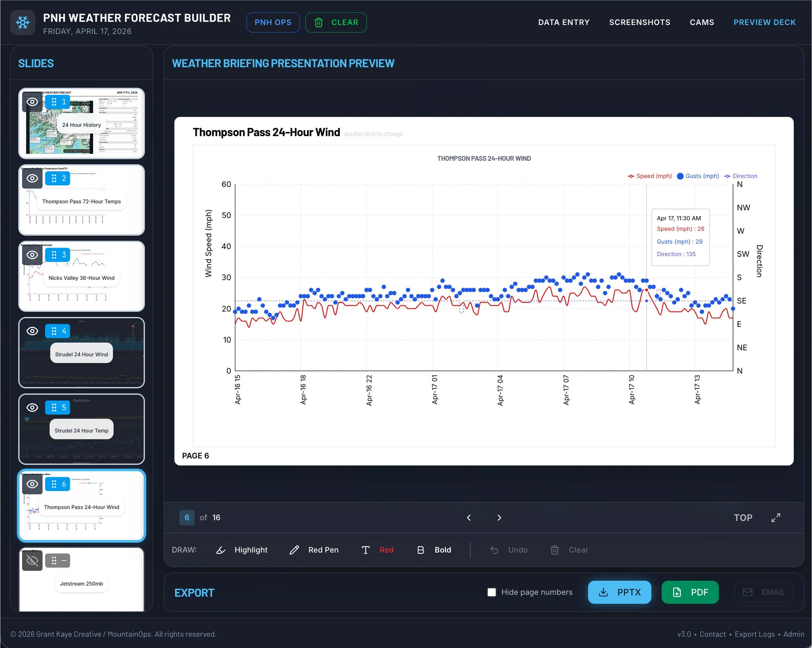Viewport: 812px width, 648px height.
Task: Toggle Speed (mph) legend entry
Action: [x=650, y=176]
